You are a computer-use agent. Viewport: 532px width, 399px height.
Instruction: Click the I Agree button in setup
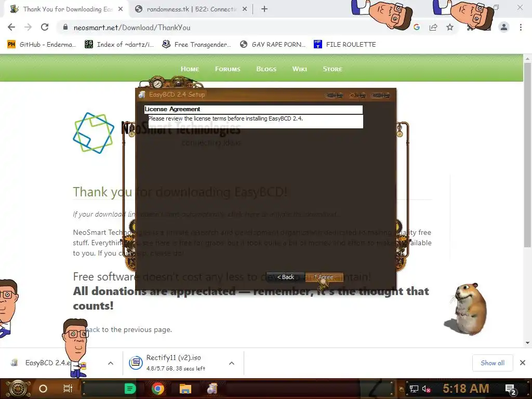coord(324,277)
